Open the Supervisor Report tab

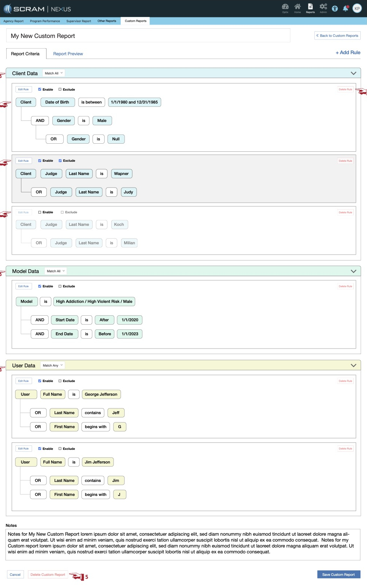[x=78, y=21]
